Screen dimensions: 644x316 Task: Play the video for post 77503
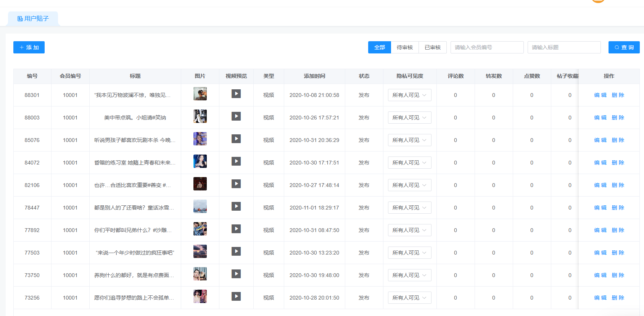[x=236, y=252]
